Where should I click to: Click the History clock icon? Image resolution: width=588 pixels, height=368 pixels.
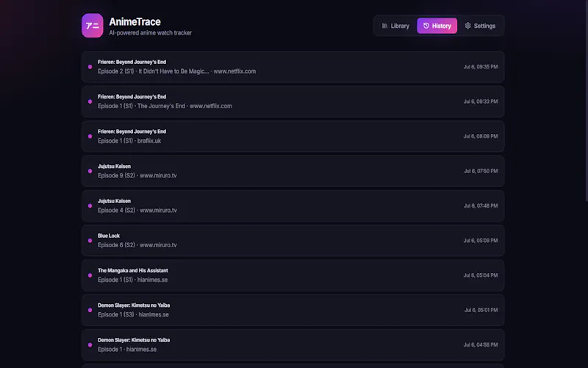(x=426, y=26)
